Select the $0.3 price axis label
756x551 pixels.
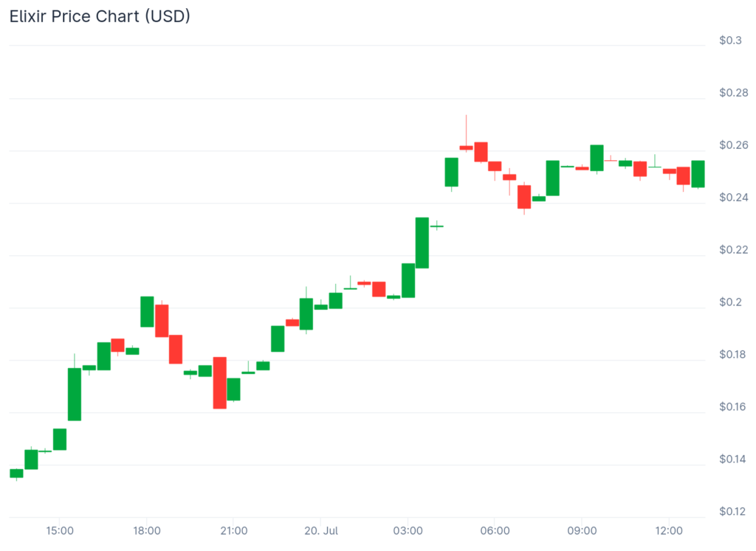click(x=731, y=41)
